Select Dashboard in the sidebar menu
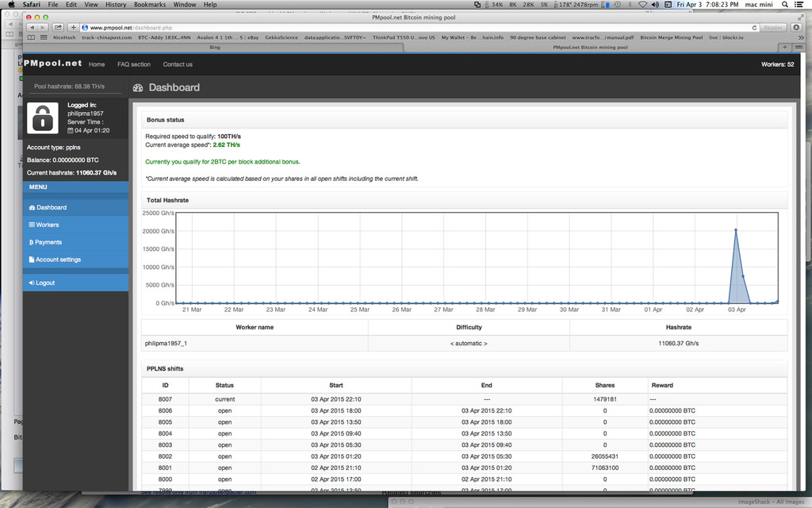The image size is (812, 508). point(75,207)
